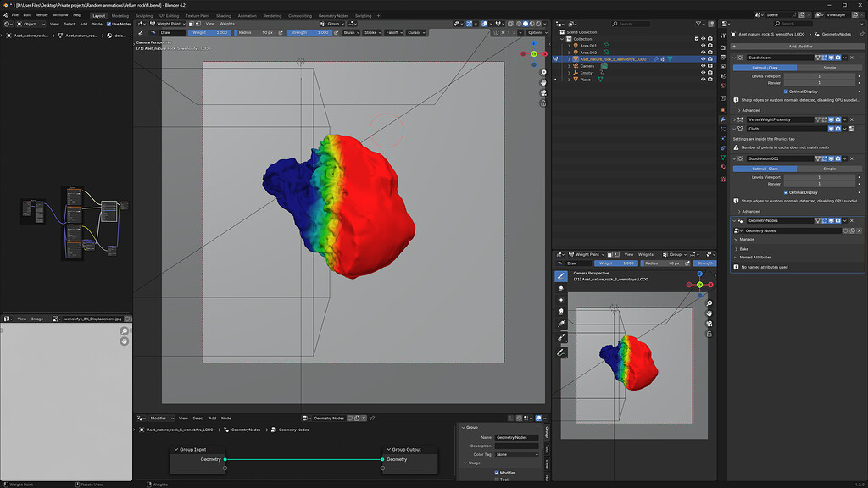Collapse Cloth modifier panel
The image size is (868, 488).
tap(735, 129)
